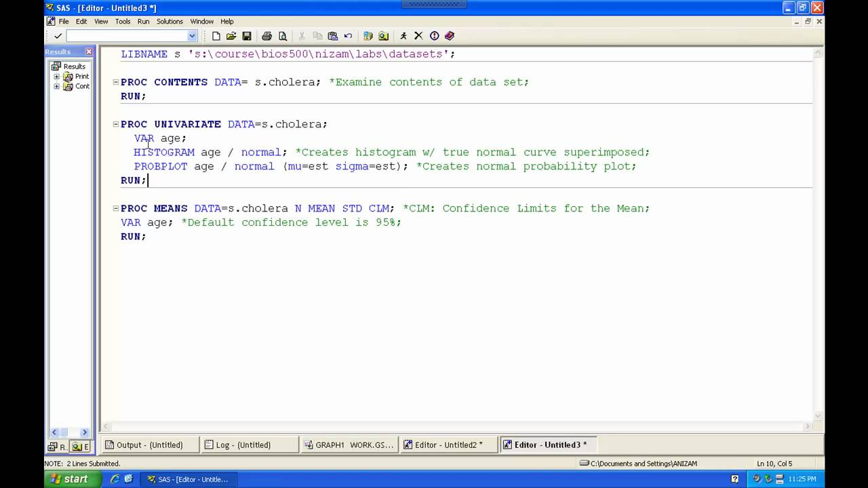
Task: Click the Ln 10, Col 5 status indicator
Action: point(774,464)
